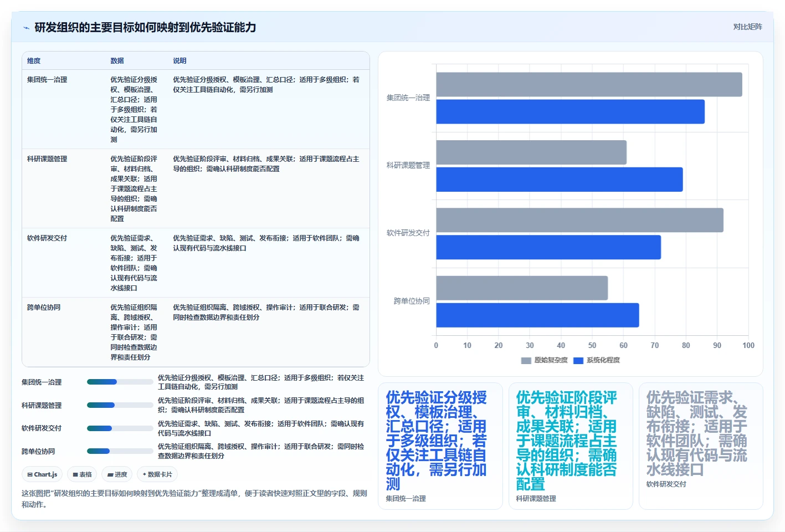Click the 科研课题管理 progress bar

click(120, 405)
